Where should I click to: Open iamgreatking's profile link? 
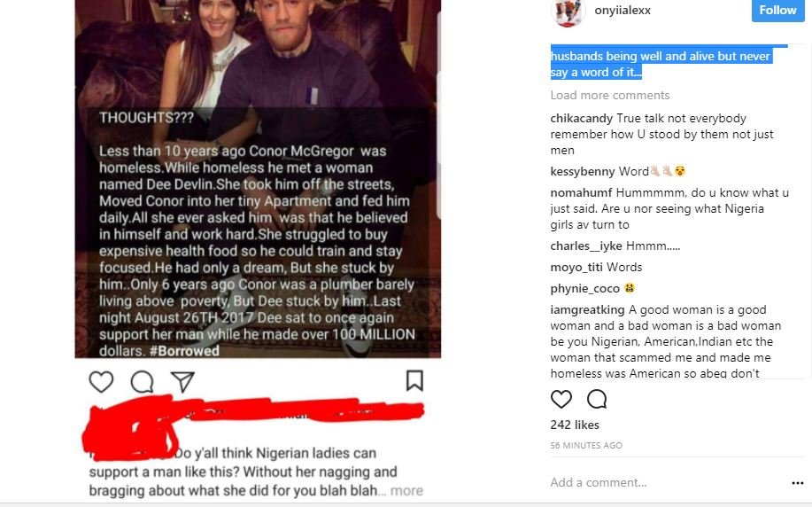click(587, 310)
